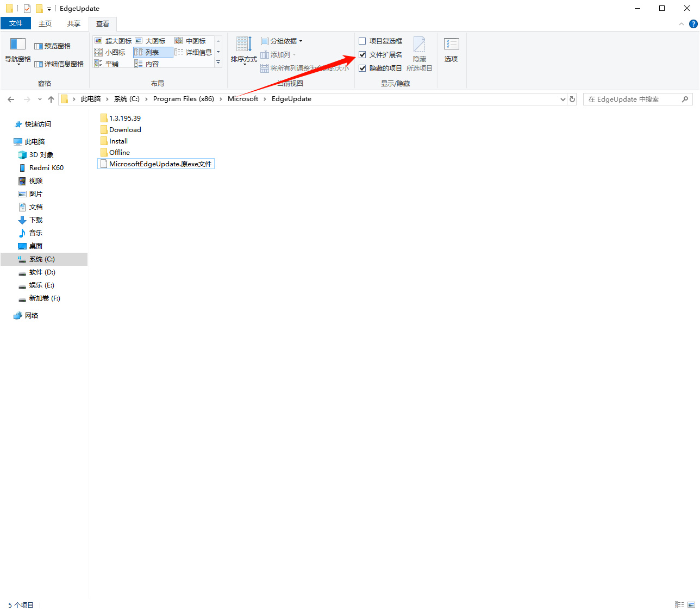This screenshot has height=612, width=700.
Task: Select 软件 (D:) drive in sidebar
Action: pyautogui.click(x=37, y=272)
